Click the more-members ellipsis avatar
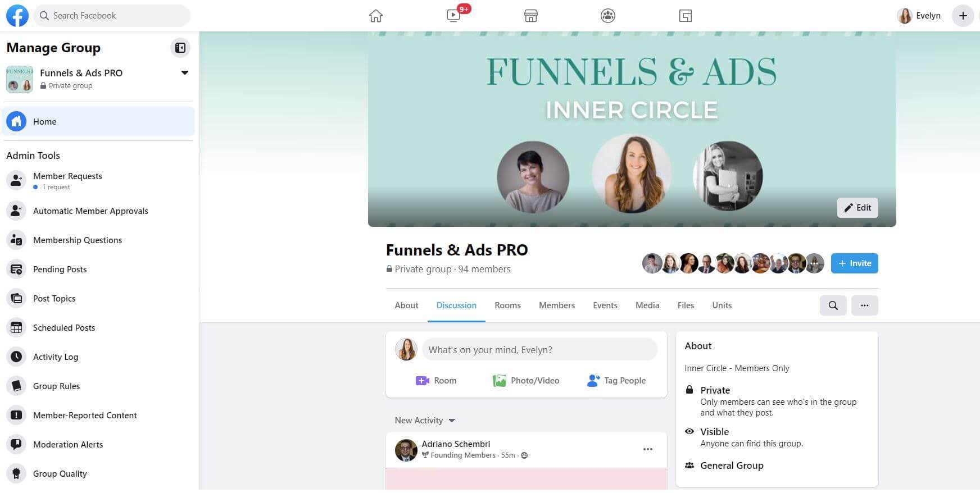The height and width of the screenshot is (493, 980). click(x=815, y=263)
